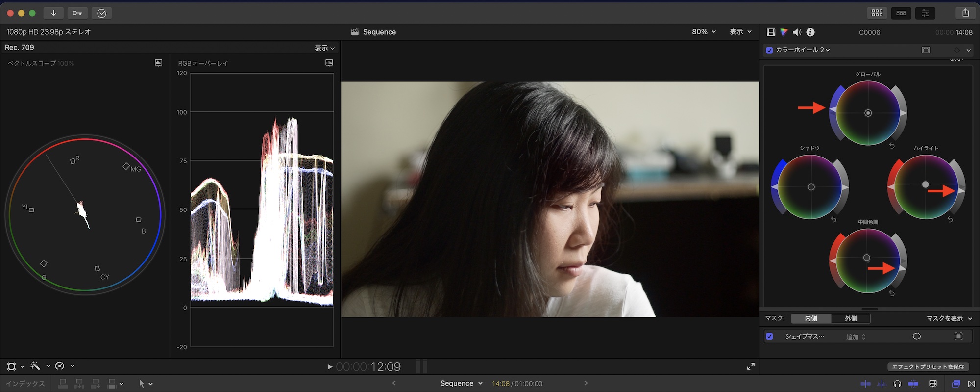Disable the カラーホイール 2 effect checkbox
The width and height of the screenshot is (980, 392).
(769, 50)
